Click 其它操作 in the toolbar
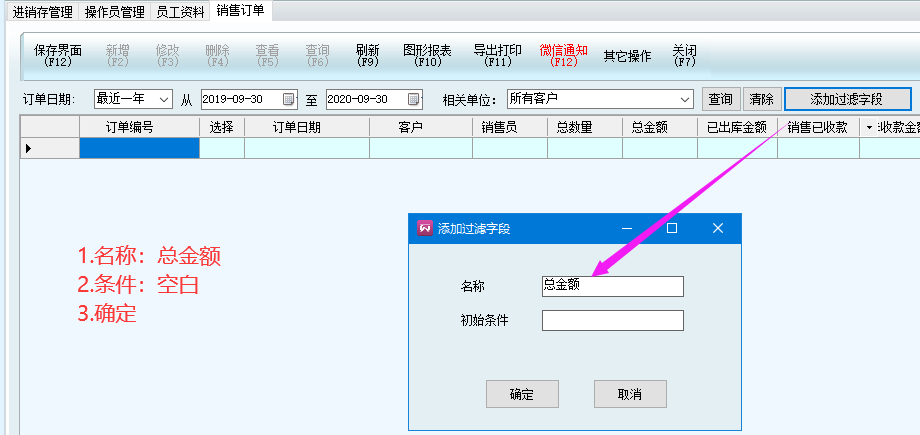This screenshot has width=920, height=435. (627, 56)
